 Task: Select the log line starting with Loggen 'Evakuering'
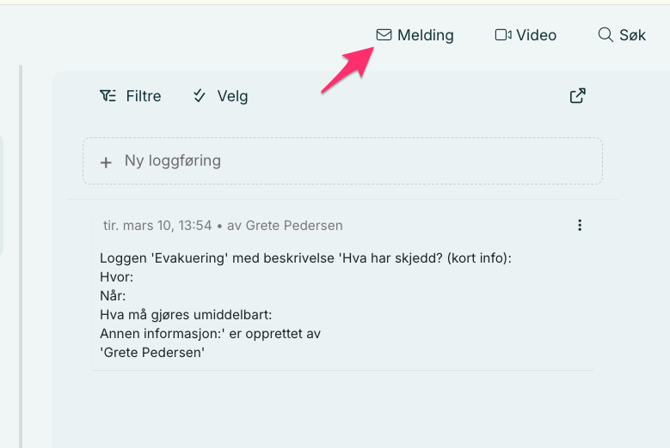point(305,258)
